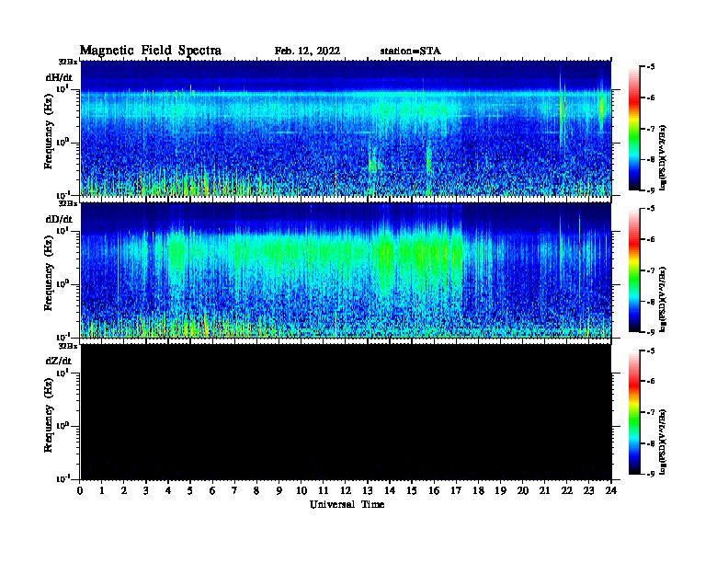Click the hour 9 tick label
This screenshot has width=728, height=563.
point(279,491)
